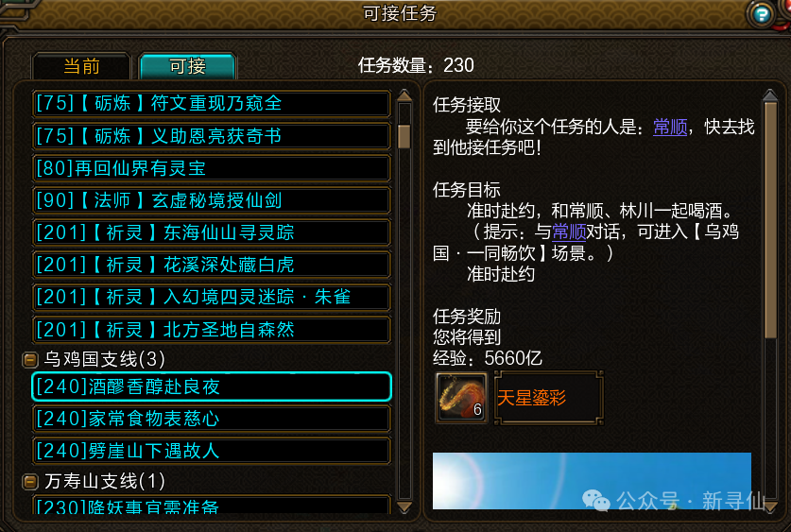Select quest [240]酒醪香醇赴良夜
Image resolution: width=791 pixels, height=532 pixels.
pos(212,386)
